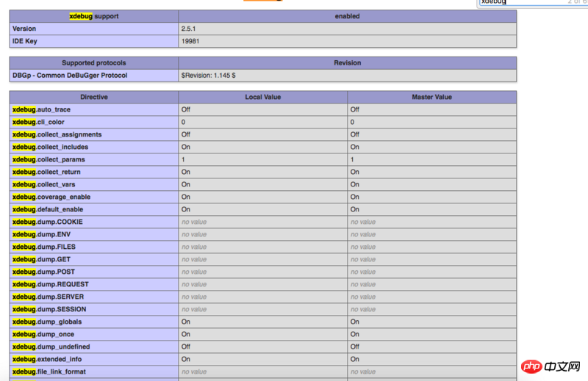
Task: Select the xdebug.dump.REQUEST directive
Action: click(x=94, y=284)
